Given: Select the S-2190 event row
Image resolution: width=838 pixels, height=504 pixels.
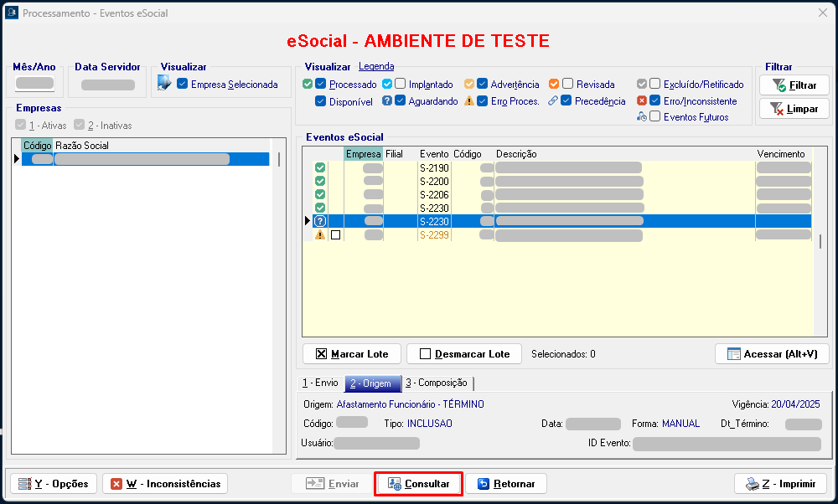Looking at the screenshot, I should (434, 168).
